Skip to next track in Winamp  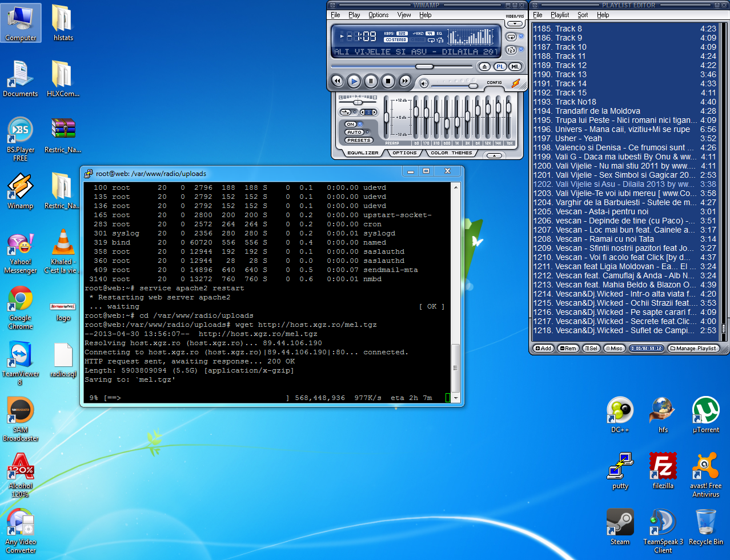click(x=404, y=81)
